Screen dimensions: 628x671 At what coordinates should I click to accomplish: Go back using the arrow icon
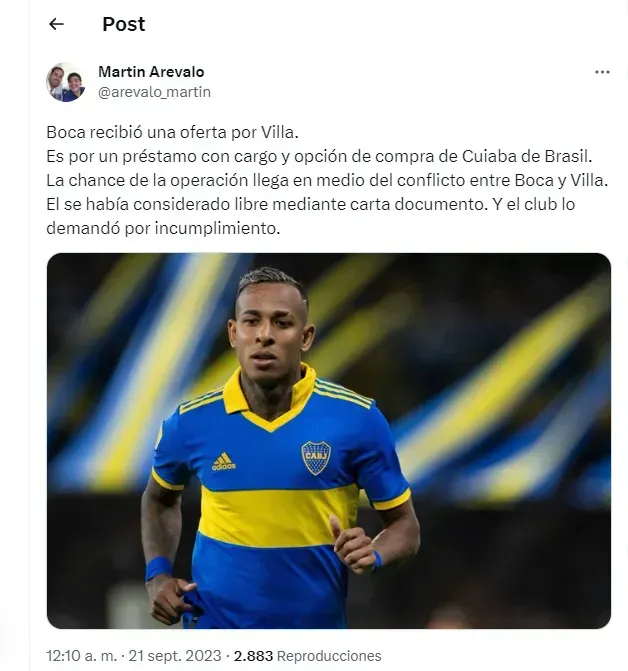point(56,24)
